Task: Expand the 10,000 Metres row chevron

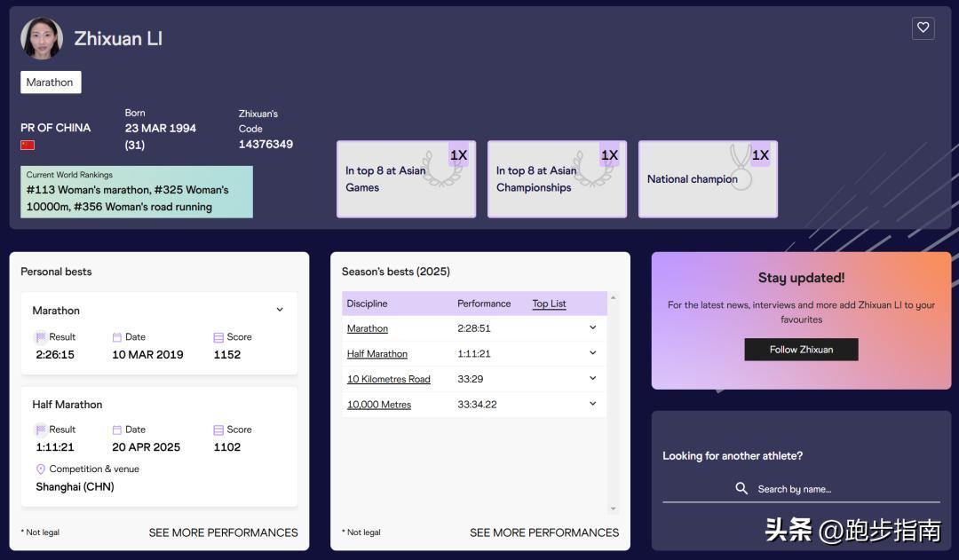Action: (x=592, y=404)
